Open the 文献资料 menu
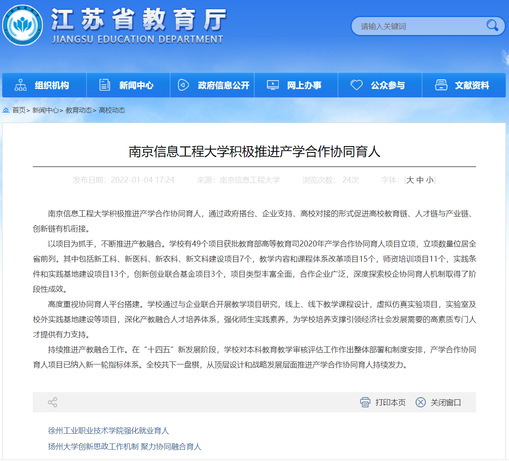 click(464, 85)
